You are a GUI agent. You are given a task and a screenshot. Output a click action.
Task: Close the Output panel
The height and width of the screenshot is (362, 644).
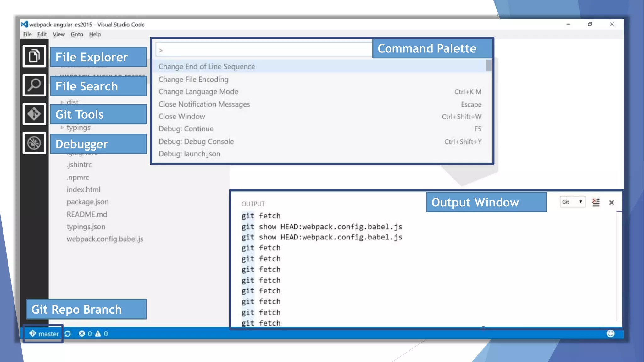[x=612, y=203]
